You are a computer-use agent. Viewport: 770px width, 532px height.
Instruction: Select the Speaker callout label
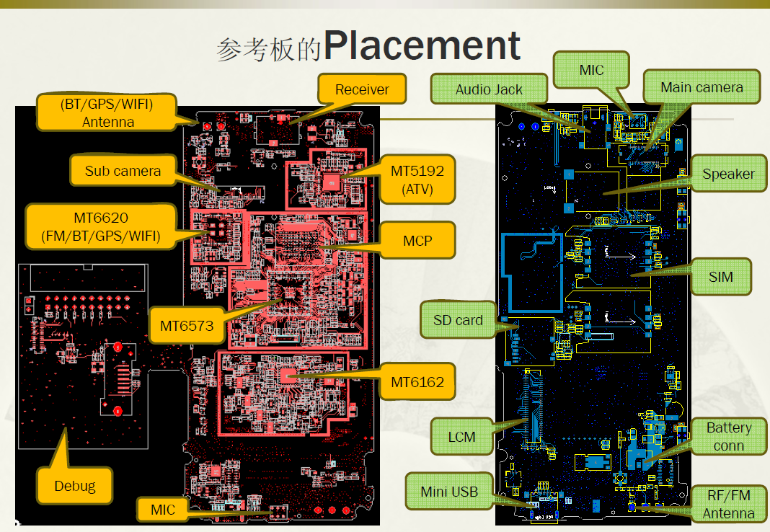(x=728, y=174)
